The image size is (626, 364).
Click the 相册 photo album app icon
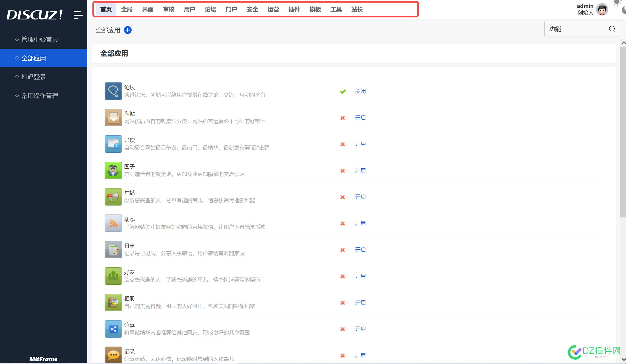[x=113, y=302]
